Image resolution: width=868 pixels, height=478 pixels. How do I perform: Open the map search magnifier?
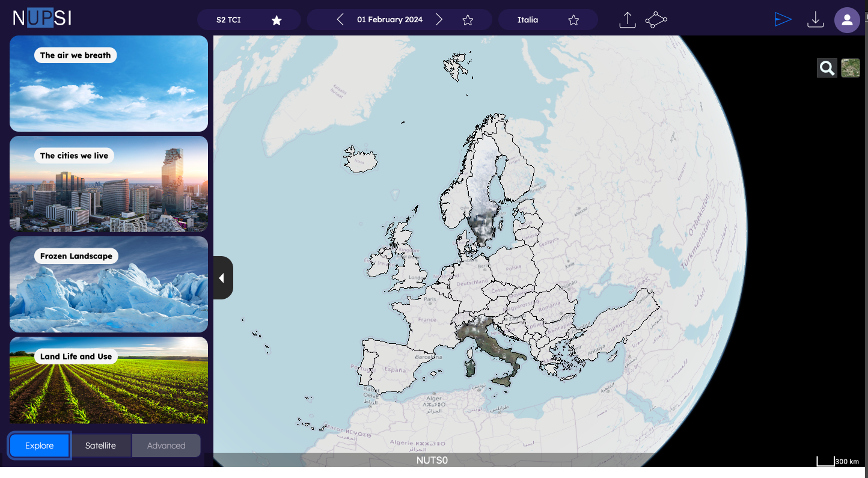point(827,69)
